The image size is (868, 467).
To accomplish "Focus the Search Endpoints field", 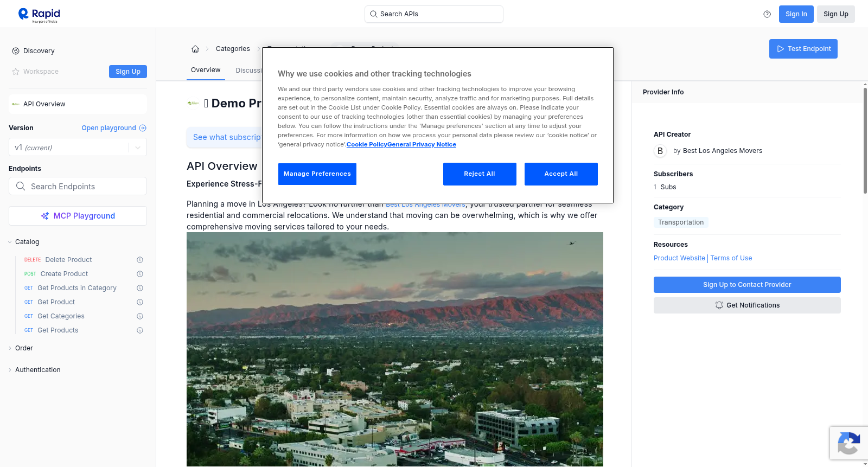I will pyautogui.click(x=78, y=186).
